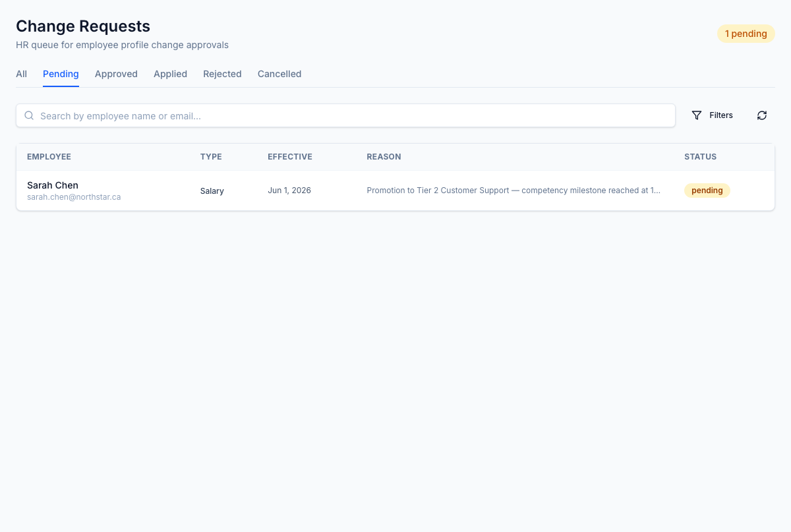791x532 pixels.
Task: Click the Change Requests page heading
Action: [x=83, y=26]
